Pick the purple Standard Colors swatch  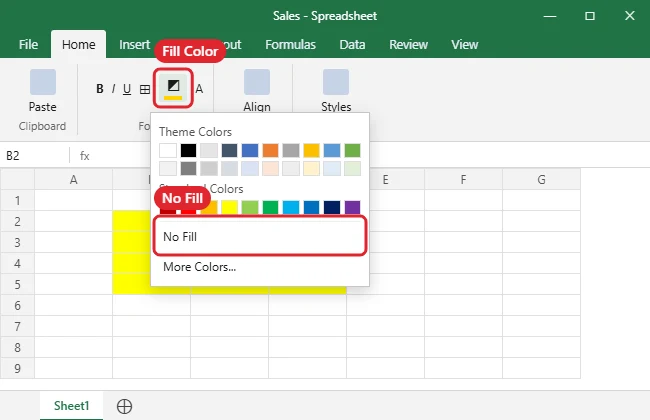[352, 207]
